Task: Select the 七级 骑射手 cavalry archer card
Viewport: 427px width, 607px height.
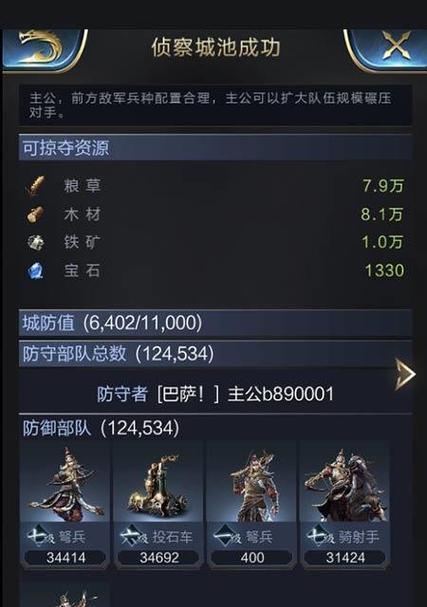Action: click(x=345, y=505)
